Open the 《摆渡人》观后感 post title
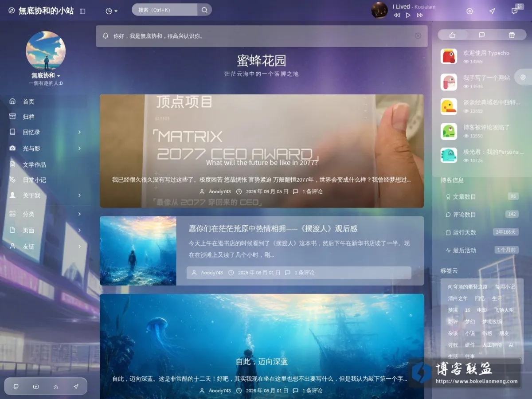This screenshot has height=399, width=532. [x=273, y=229]
